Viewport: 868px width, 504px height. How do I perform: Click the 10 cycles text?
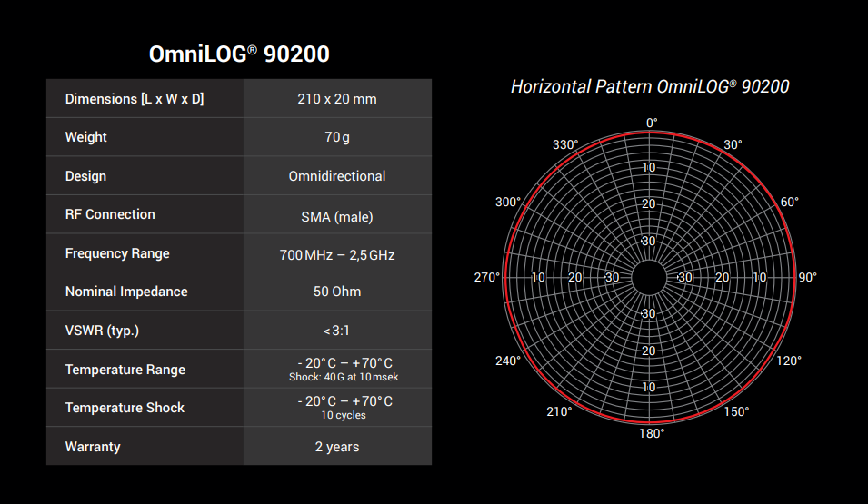pyautogui.click(x=344, y=415)
